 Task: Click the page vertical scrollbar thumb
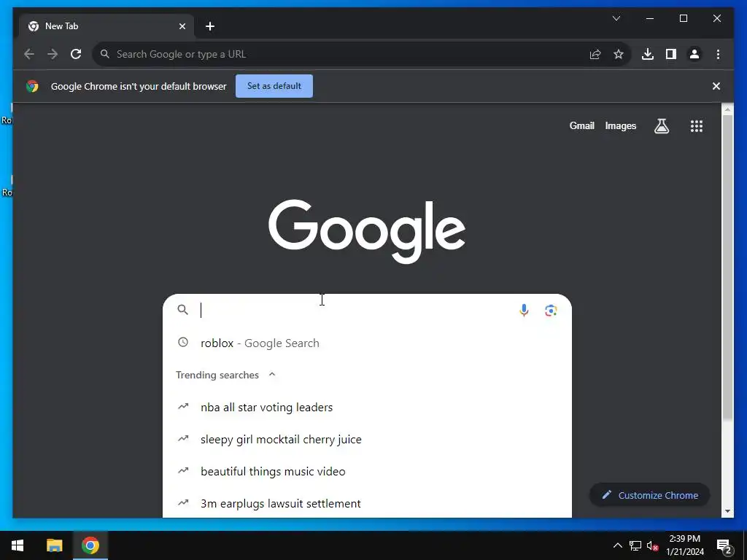(x=727, y=267)
